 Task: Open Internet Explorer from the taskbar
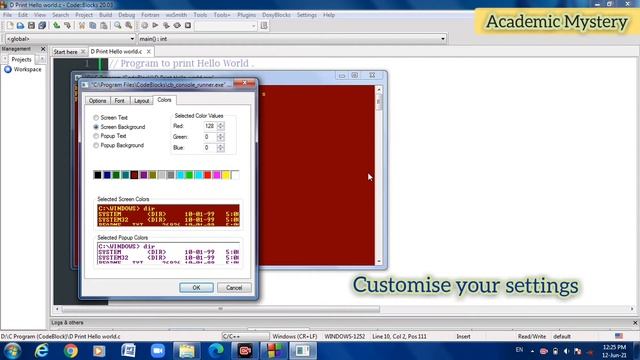[x=41, y=351]
